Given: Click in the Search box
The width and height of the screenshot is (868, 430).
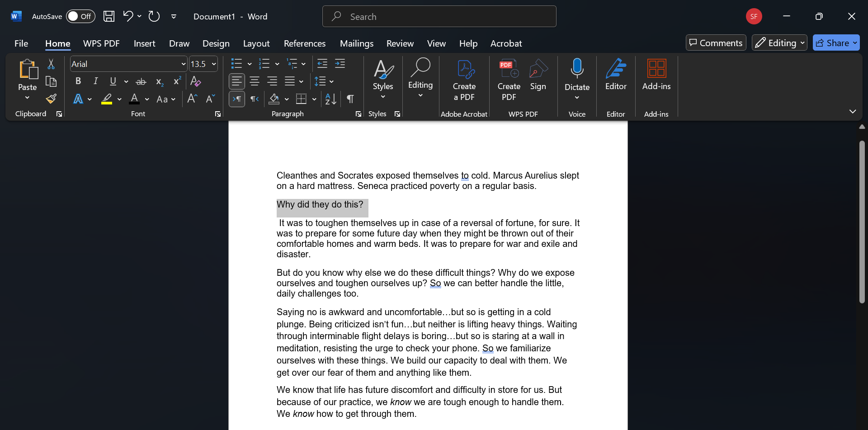Looking at the screenshot, I should (439, 17).
